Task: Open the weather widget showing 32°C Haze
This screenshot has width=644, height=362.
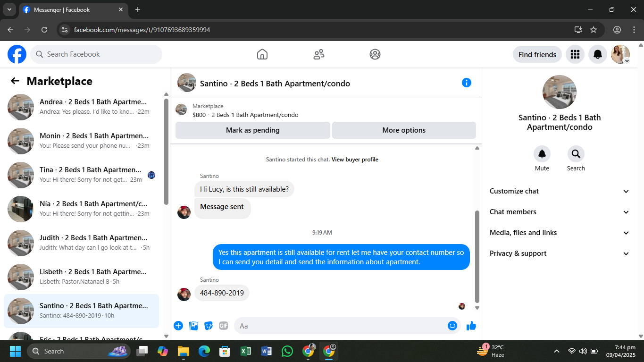Action: click(x=491, y=351)
